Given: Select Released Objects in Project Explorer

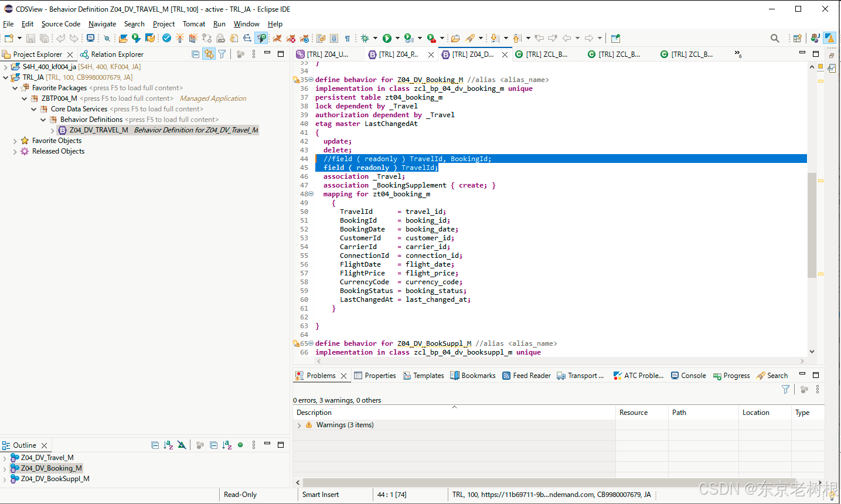Looking at the screenshot, I should (58, 151).
